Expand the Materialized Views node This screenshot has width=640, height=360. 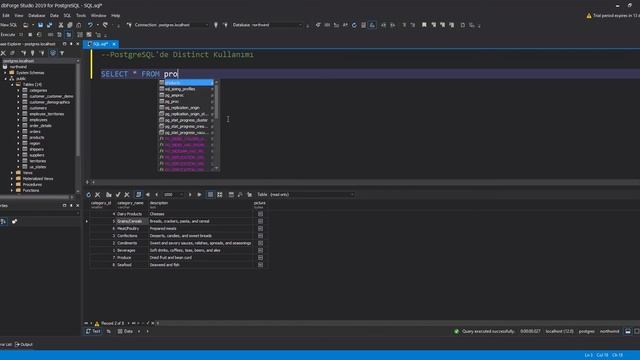coord(12,179)
